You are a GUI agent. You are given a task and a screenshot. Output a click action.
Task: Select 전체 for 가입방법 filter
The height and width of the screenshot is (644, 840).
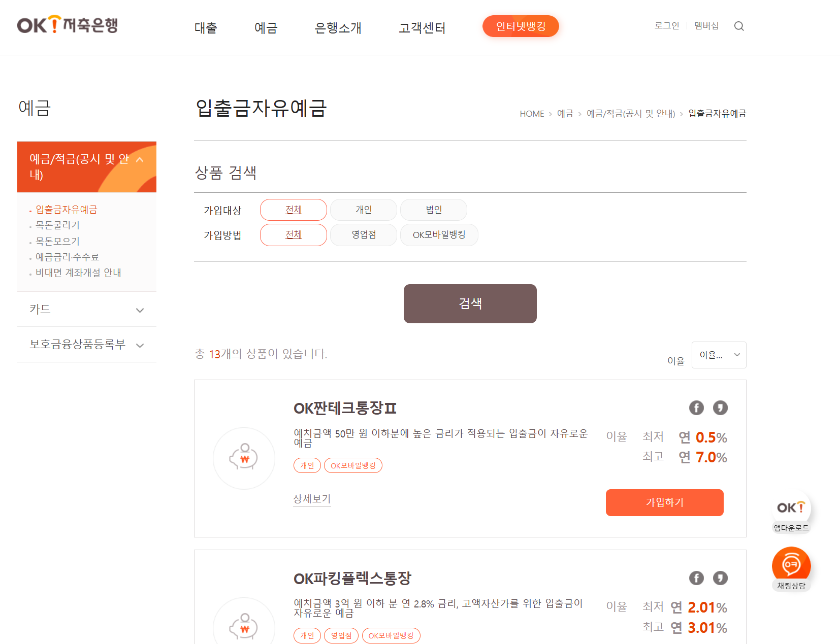coord(294,234)
